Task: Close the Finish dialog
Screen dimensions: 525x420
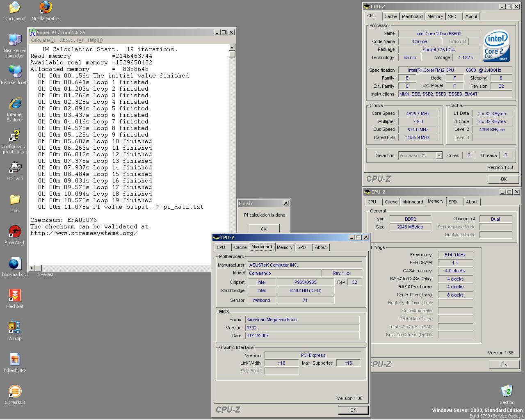Action: [286, 203]
